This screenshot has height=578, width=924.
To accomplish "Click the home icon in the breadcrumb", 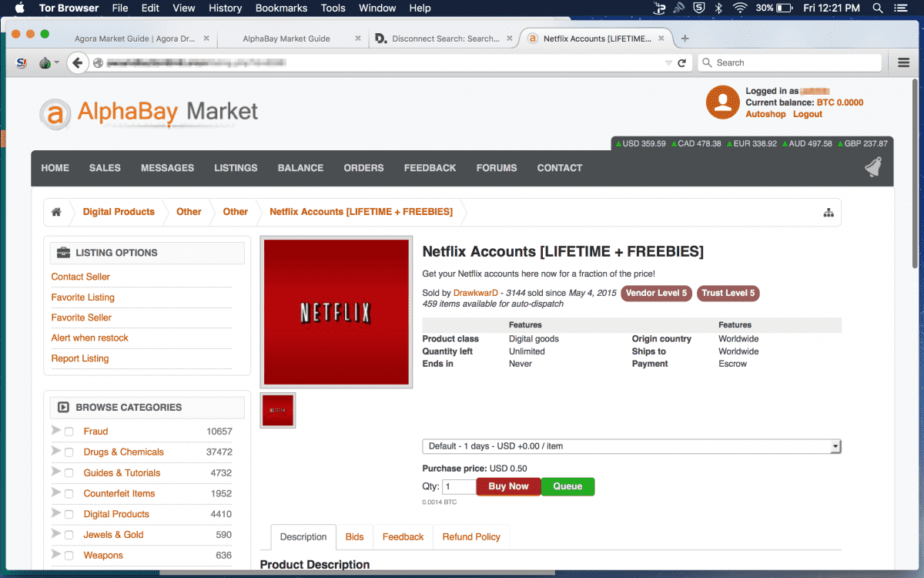I will (x=56, y=212).
